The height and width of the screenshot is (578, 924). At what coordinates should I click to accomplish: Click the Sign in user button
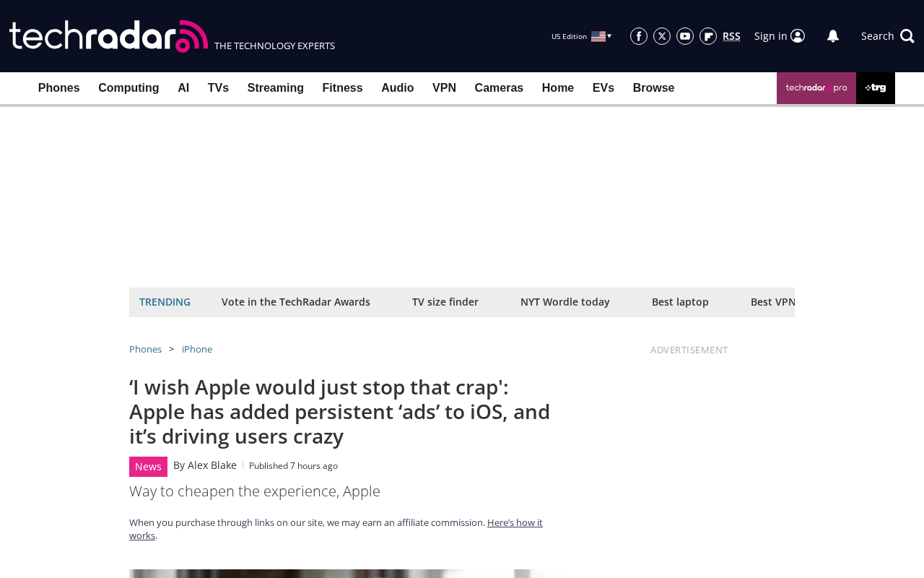(x=780, y=36)
